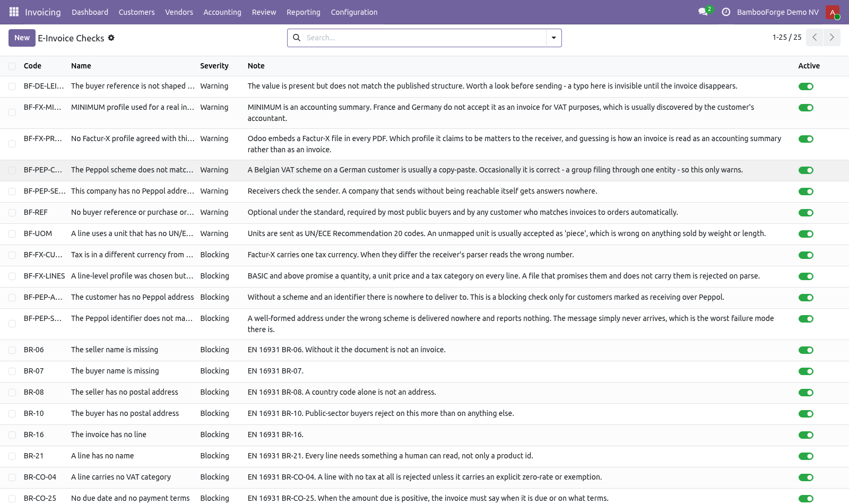Open the conversations chat icon
Screen dimensions: 849x504
click(704, 12)
